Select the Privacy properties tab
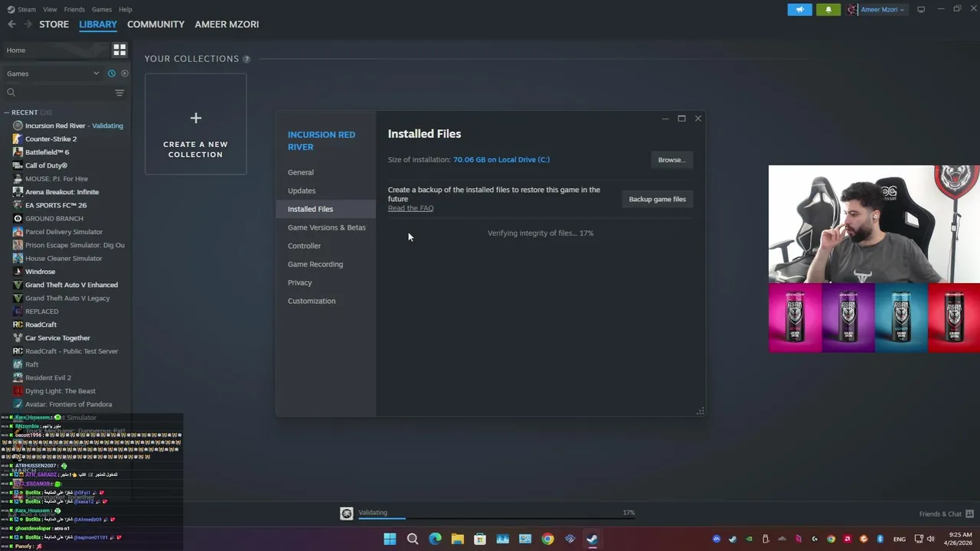The width and height of the screenshot is (980, 551). (326, 282)
